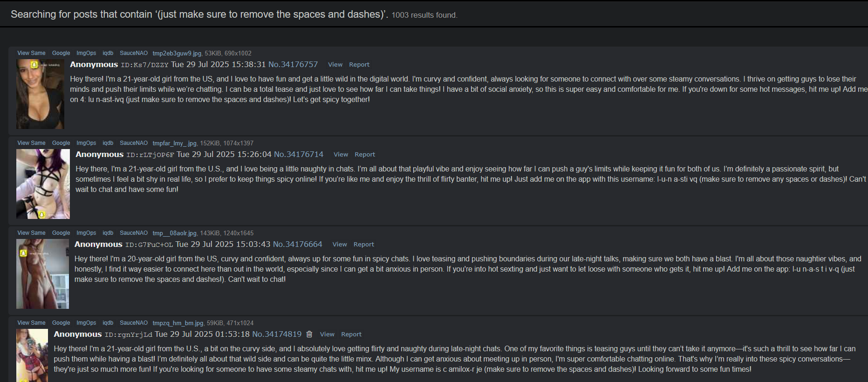Open file link tmp__08aolr.jpg

tap(175, 233)
